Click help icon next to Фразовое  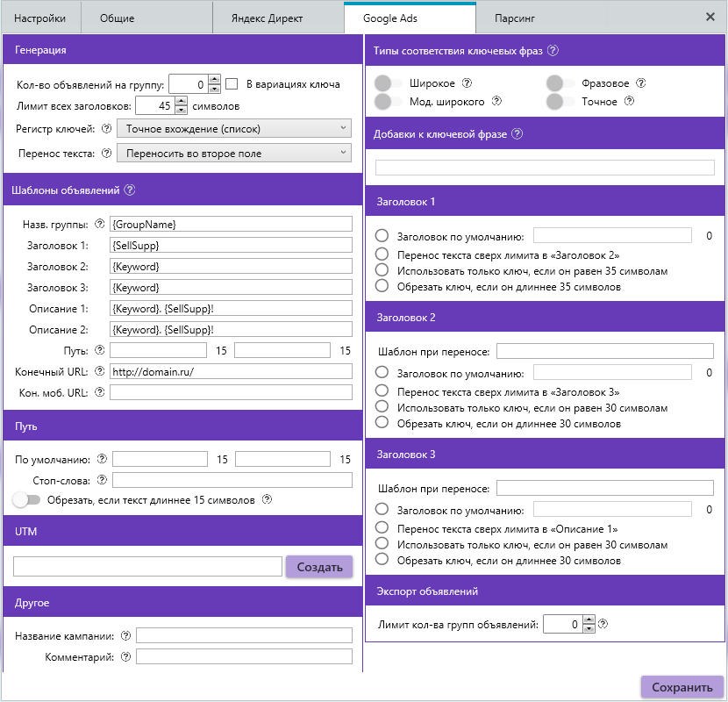(641, 83)
